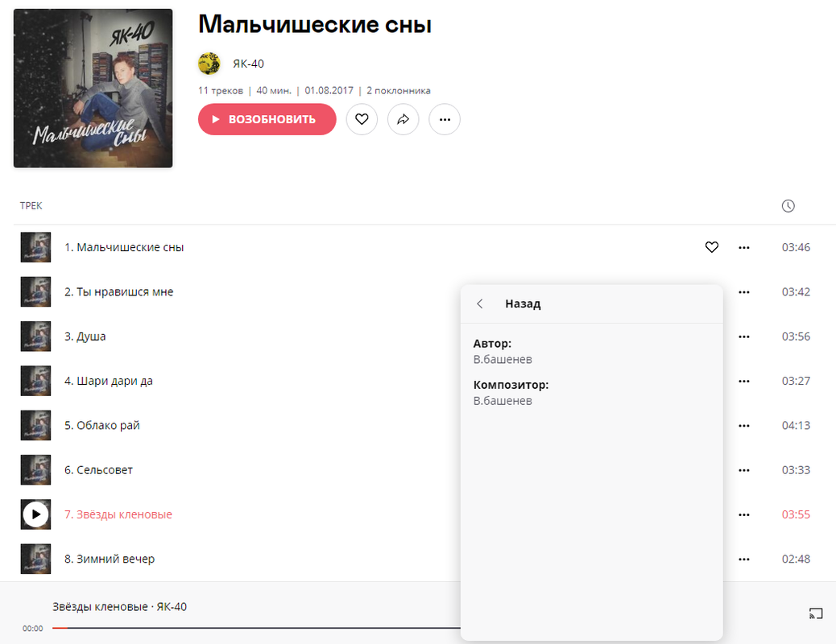Select track 6. Сельсовет
The height and width of the screenshot is (644, 836).
click(x=98, y=470)
